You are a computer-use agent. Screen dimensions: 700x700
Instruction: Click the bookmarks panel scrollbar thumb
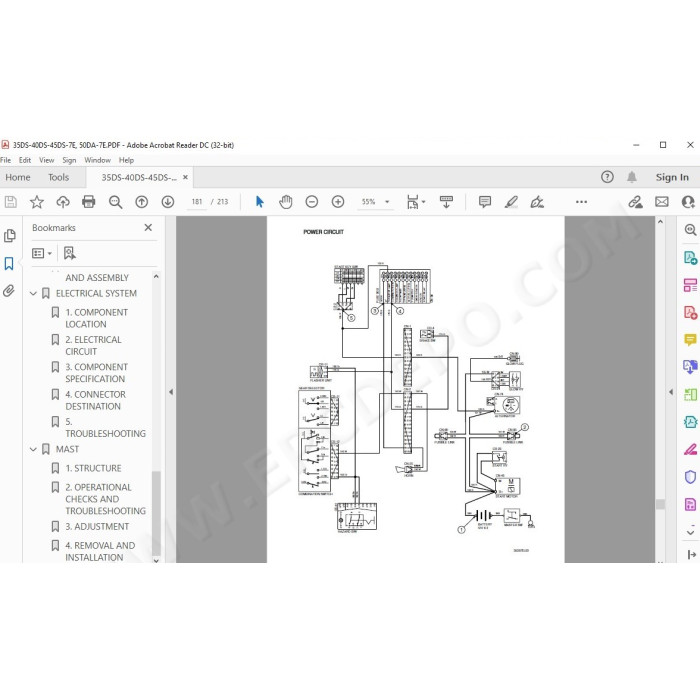pyautogui.click(x=156, y=512)
